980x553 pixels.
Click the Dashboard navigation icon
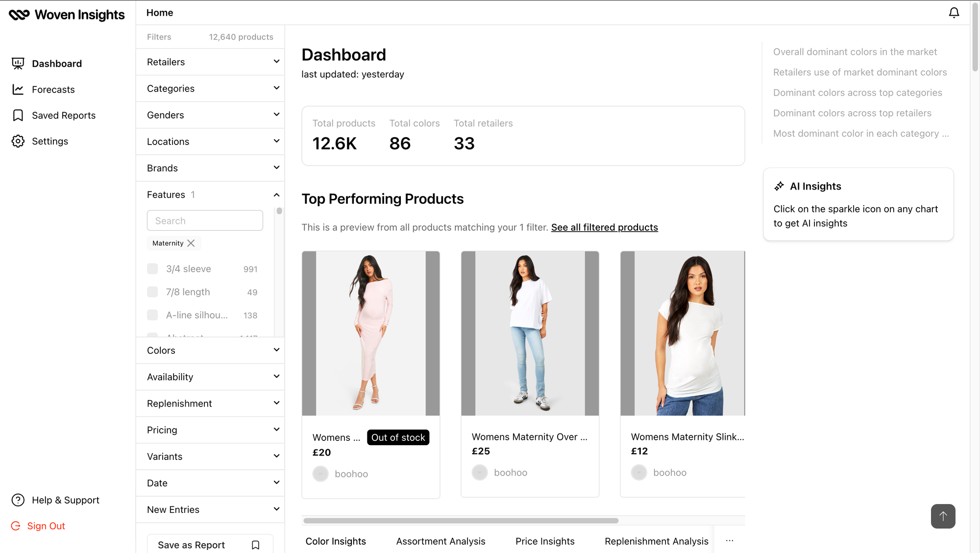[x=18, y=63]
